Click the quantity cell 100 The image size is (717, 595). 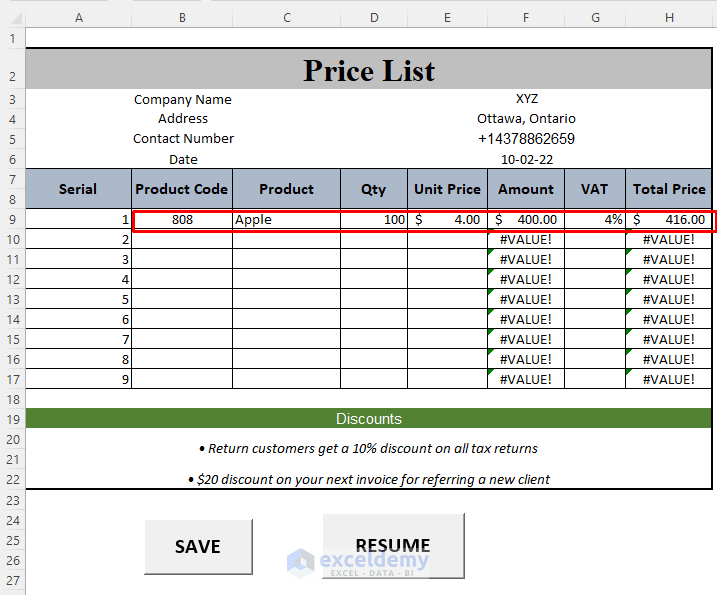[x=374, y=220]
